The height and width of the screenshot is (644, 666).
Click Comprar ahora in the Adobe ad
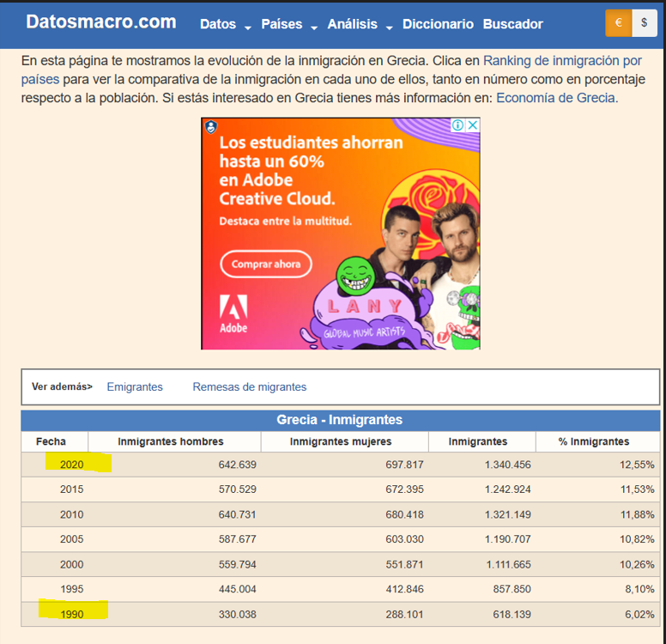(266, 264)
